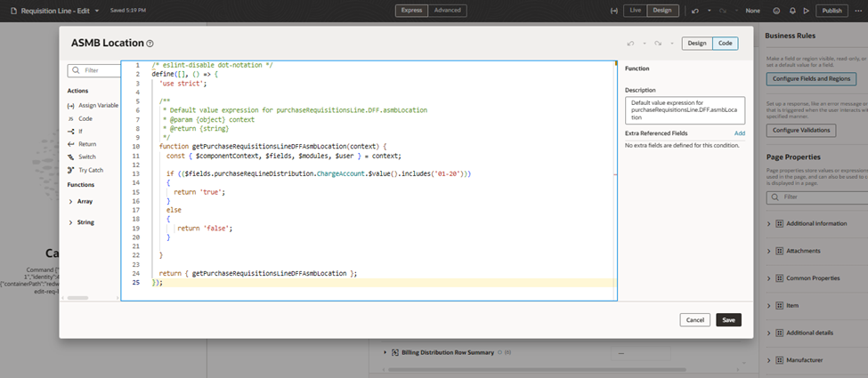
Task: Expand the Common Properties page property
Action: (769, 277)
